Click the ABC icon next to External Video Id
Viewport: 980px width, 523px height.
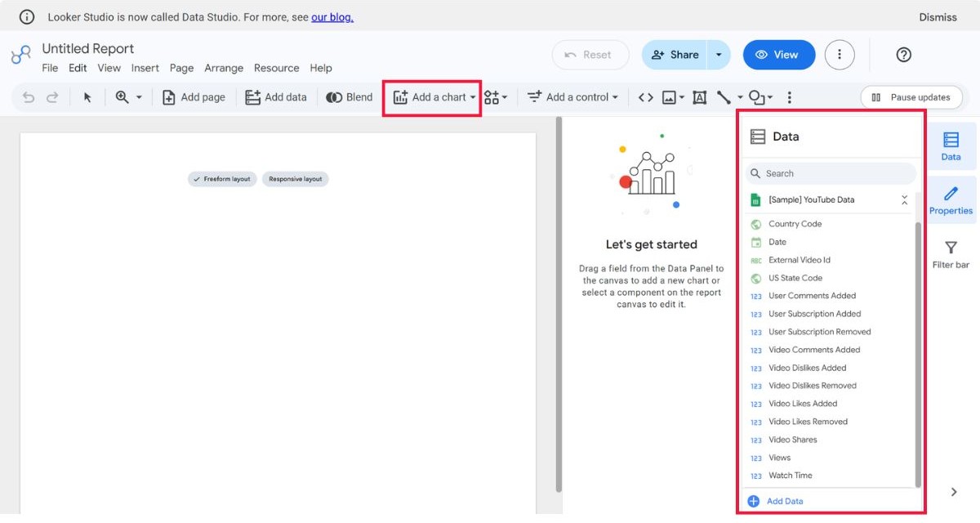[755, 260]
